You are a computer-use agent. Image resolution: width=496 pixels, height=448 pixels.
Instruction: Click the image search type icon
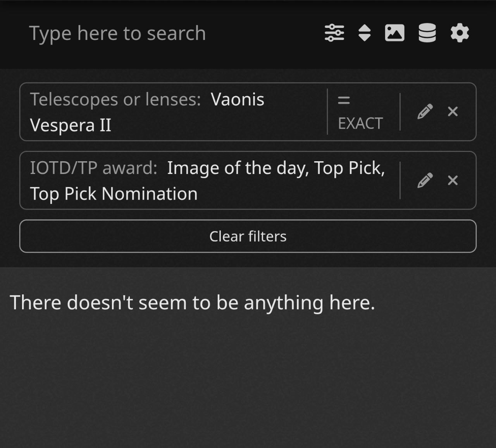pos(394,33)
